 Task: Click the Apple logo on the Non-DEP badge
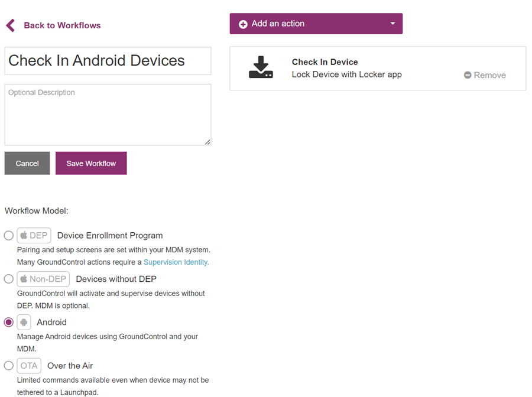point(25,279)
